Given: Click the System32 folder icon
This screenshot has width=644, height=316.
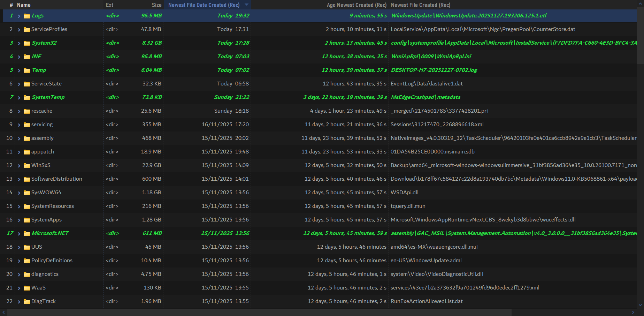Looking at the screenshot, I should [26, 43].
